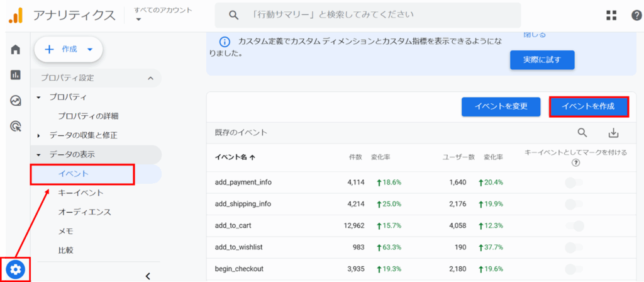Toggle key event for add_payment_info
The height and width of the screenshot is (282, 644).
[x=574, y=183]
